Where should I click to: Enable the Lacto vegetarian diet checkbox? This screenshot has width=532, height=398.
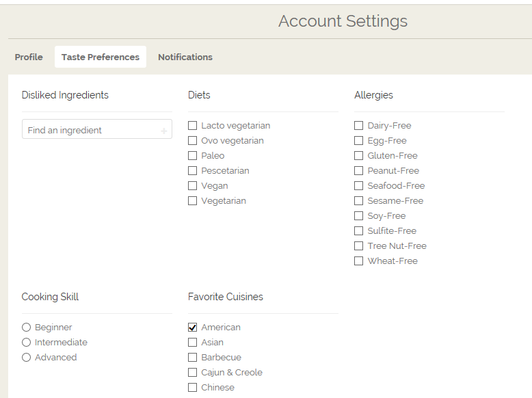(x=193, y=126)
